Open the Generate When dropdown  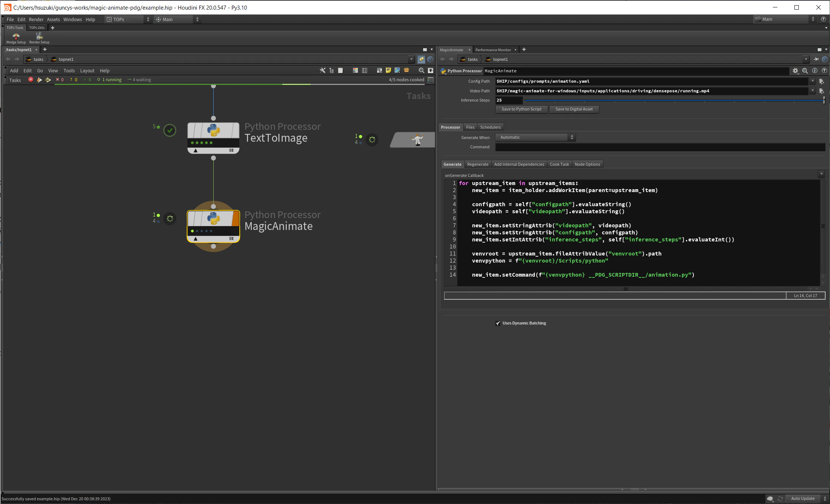(535, 137)
